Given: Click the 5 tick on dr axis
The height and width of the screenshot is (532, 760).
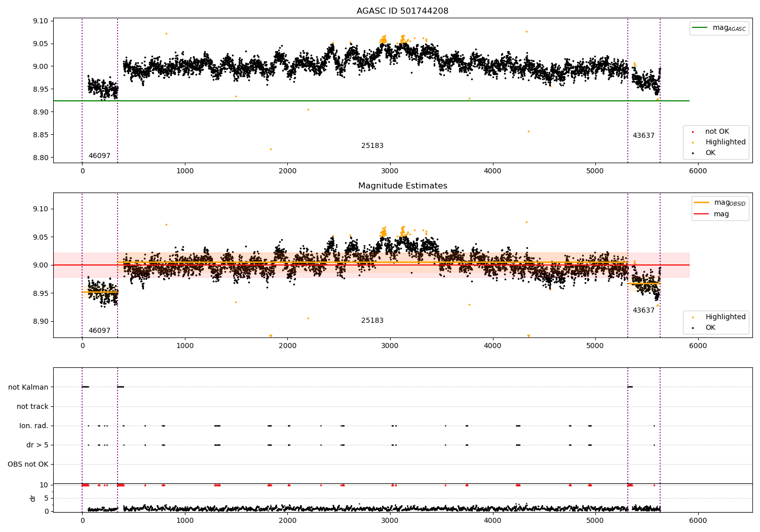Looking at the screenshot, I should click(46, 499).
